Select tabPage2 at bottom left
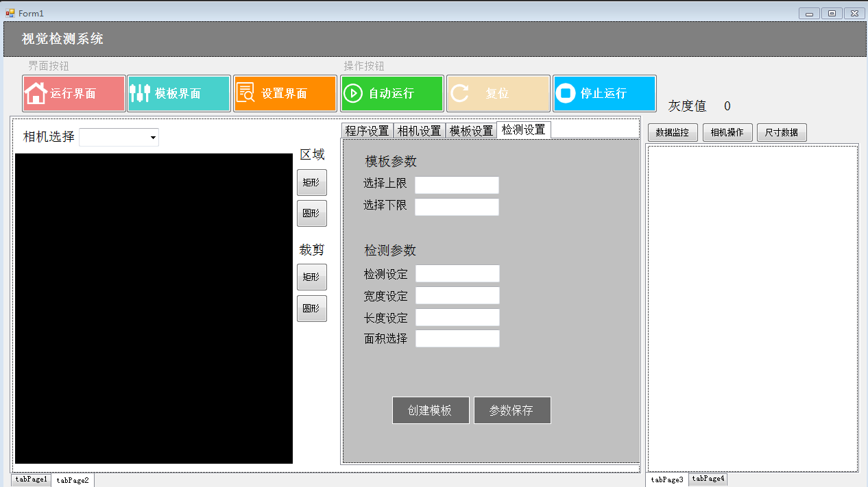The height and width of the screenshot is (487, 868). coord(73,480)
